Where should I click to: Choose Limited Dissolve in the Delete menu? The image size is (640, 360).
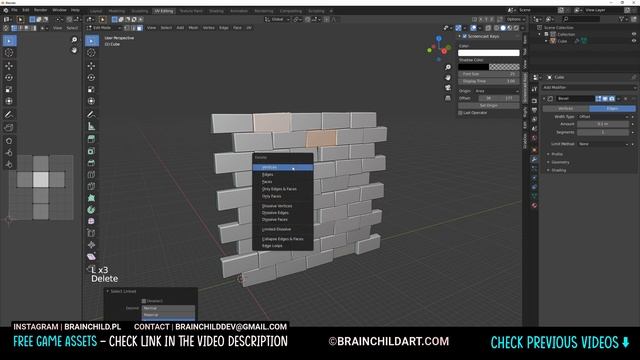pos(283,229)
